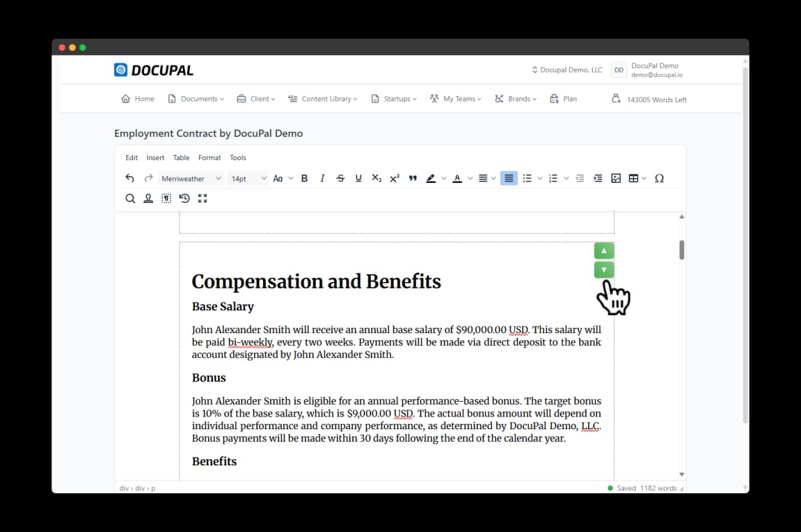Go to the Home page link
Viewport: 801px width, 532px height.
pos(138,99)
